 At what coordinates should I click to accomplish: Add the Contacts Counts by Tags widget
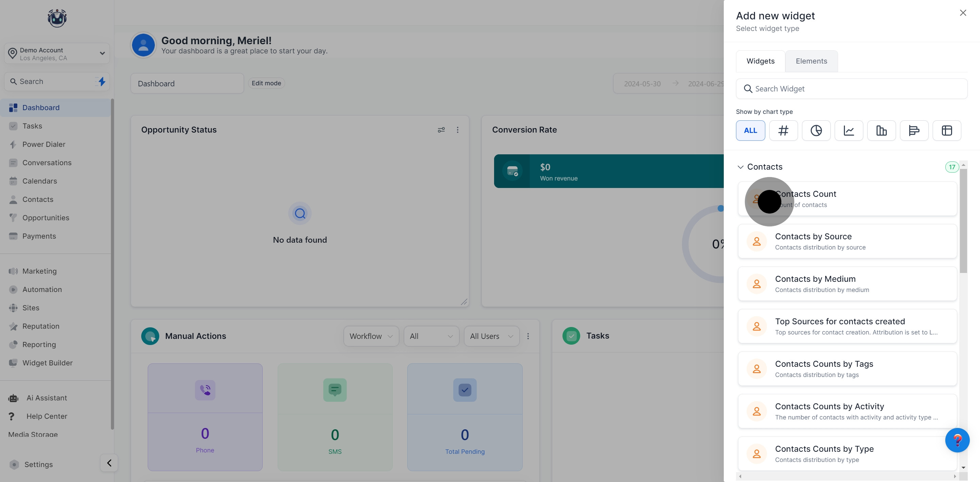(x=847, y=369)
